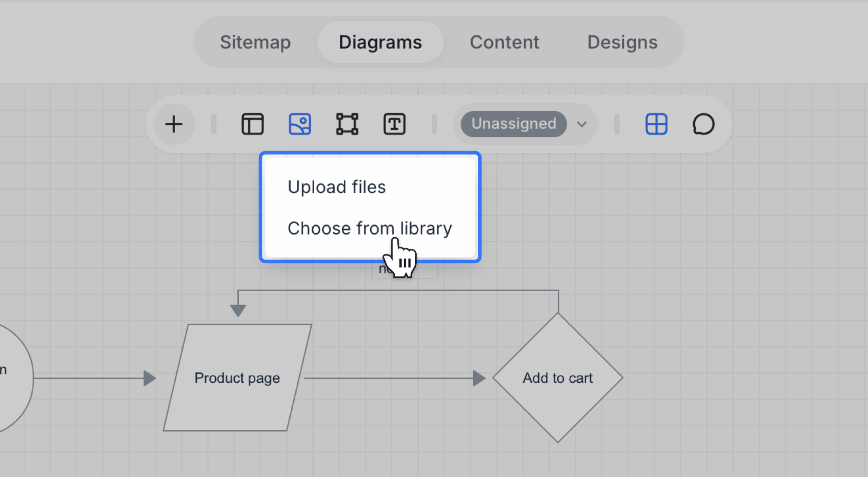The width and height of the screenshot is (868, 477).
Task: Click the Unassigned status badge
Action: click(x=513, y=124)
